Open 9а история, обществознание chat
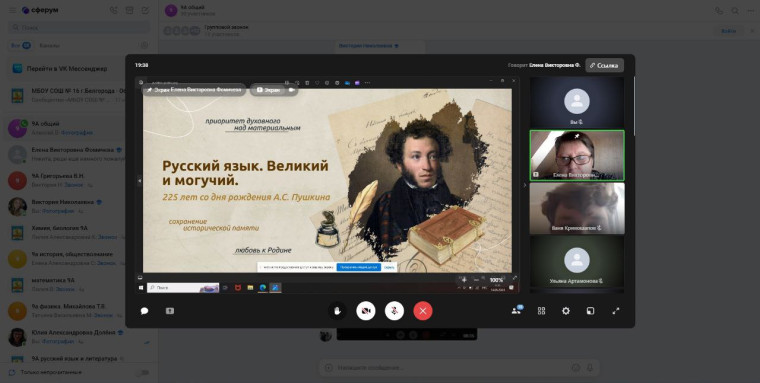The image size is (760, 383). click(x=79, y=259)
